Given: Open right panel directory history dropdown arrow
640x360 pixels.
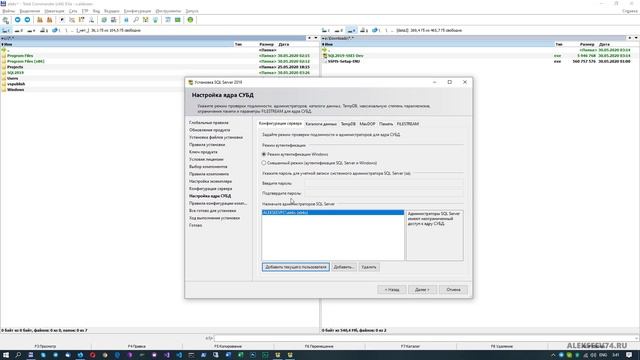Looking at the screenshot, I should [636, 38].
